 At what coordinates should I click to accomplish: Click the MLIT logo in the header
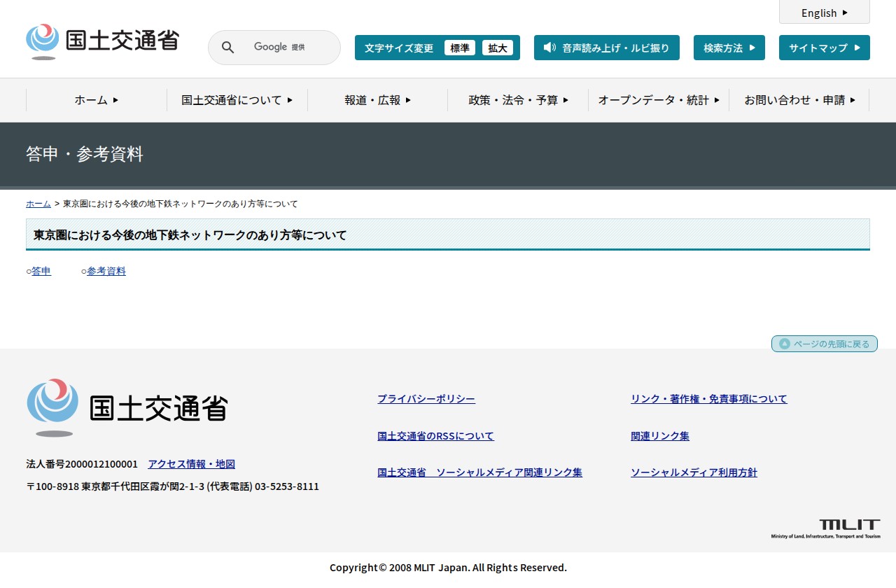[102, 41]
